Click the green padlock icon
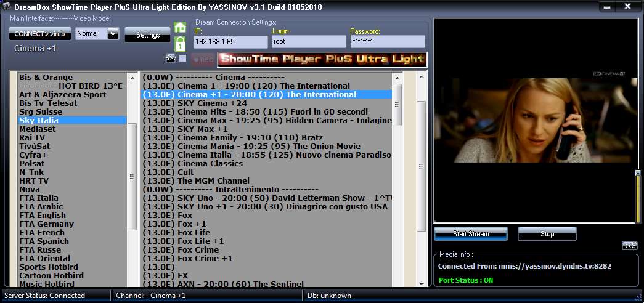This screenshot has height=303, width=644. pyautogui.click(x=180, y=44)
